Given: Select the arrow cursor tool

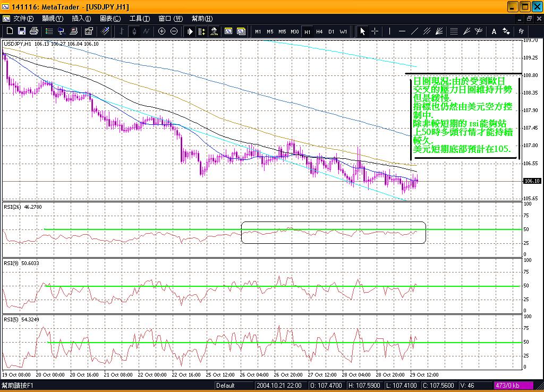Looking at the screenshot, I should pos(362,31).
